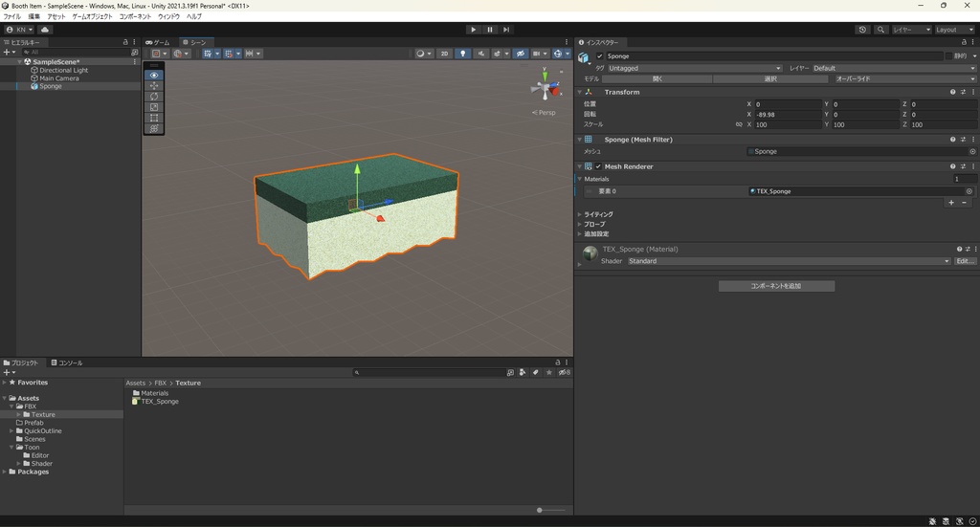Viewport: 980px width, 527px height.
Task: Open the cloud services icon
Action: click(x=45, y=30)
